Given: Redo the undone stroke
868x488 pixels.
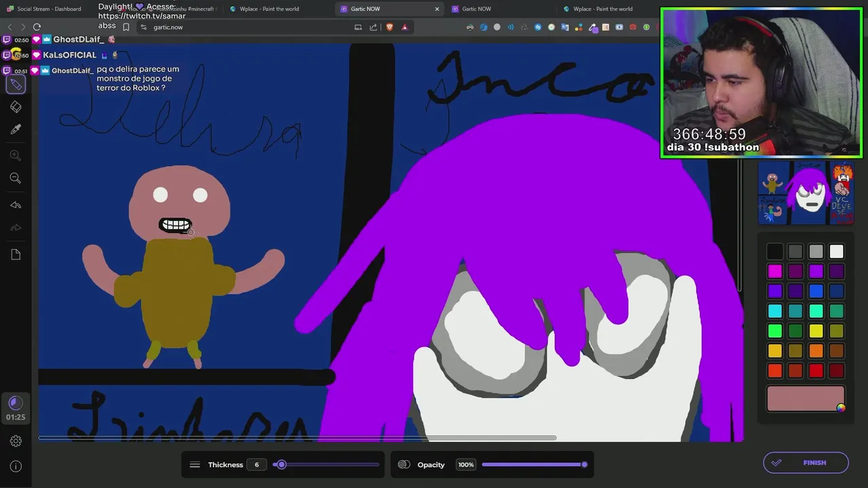Looking at the screenshot, I should coord(16,227).
